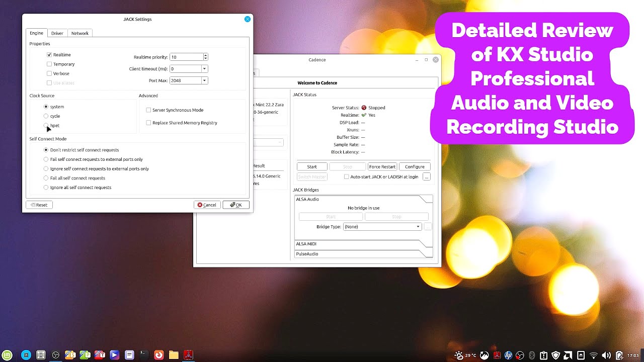Launch OBS Studio from the taskbar
644x362 pixels.
coord(56,355)
